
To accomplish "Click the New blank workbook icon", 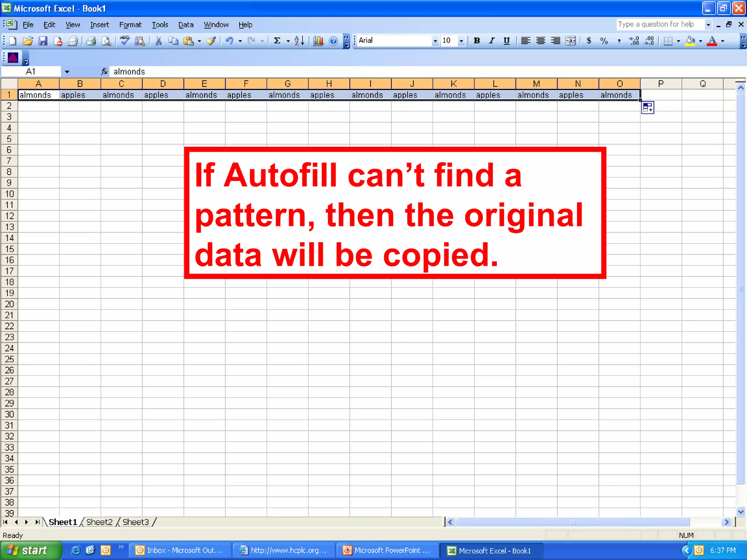I will [x=13, y=41].
